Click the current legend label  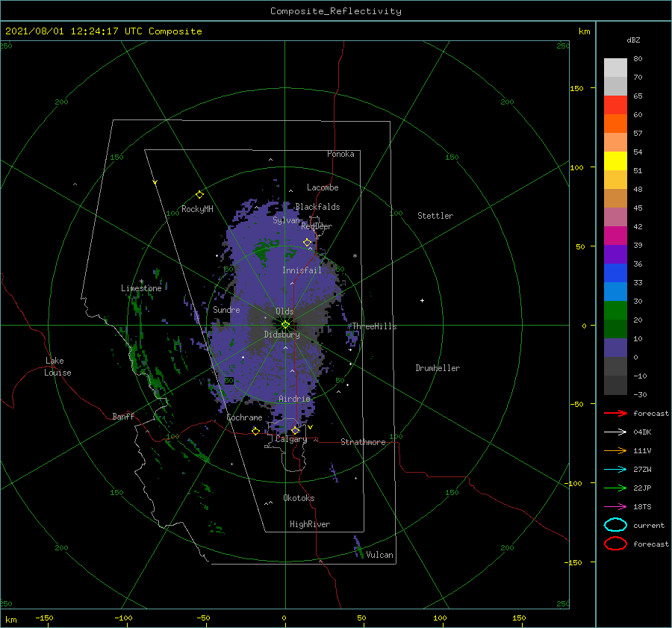649,526
